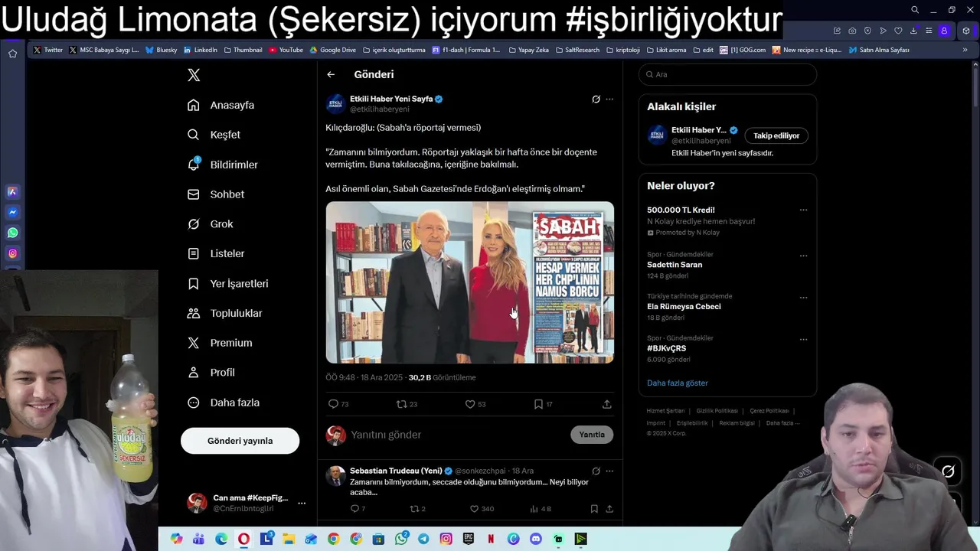Open the Twitter bookmark in bookmarks bar

click(48, 50)
